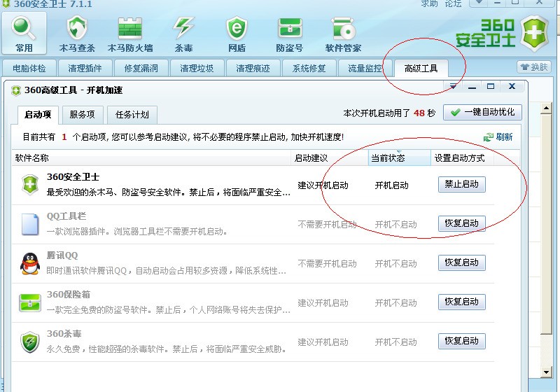Sort by the 软件名称 column header
This screenshot has height=392, width=560.
tap(151, 157)
